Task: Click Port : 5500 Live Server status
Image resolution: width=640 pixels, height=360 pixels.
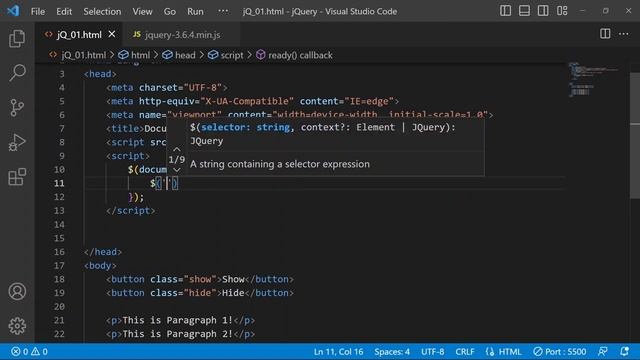Action: tap(560, 351)
